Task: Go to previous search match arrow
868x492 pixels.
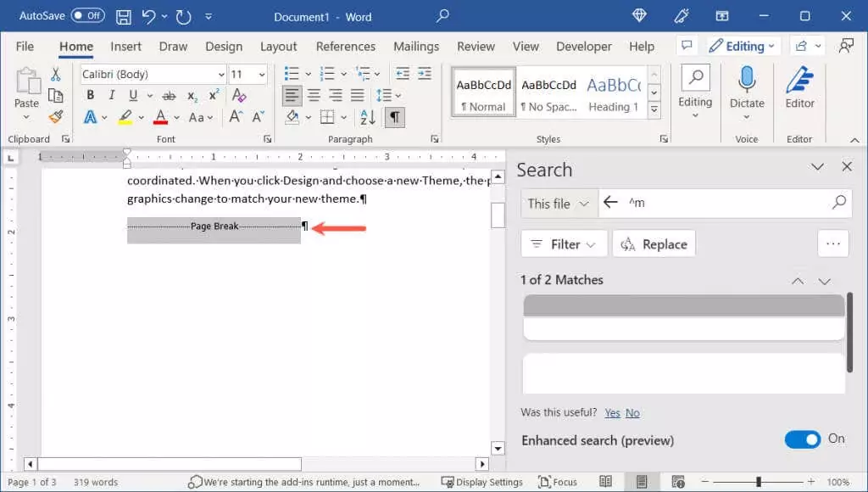Action: point(797,281)
